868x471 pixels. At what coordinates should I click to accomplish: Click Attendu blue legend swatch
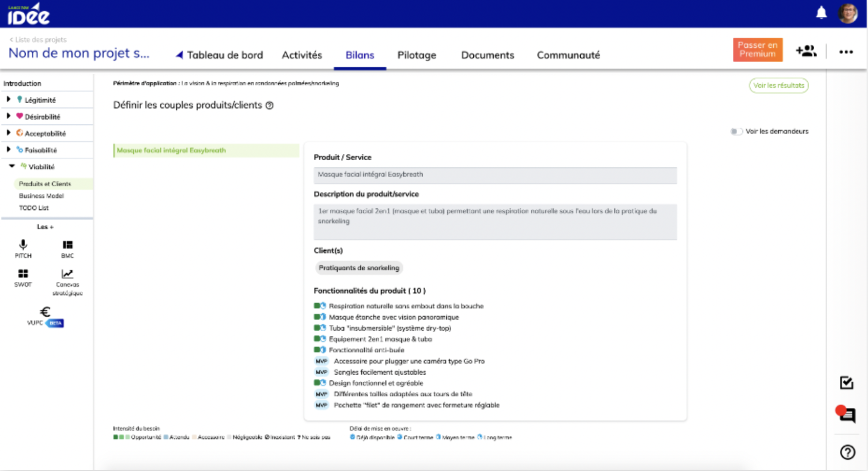click(x=166, y=437)
